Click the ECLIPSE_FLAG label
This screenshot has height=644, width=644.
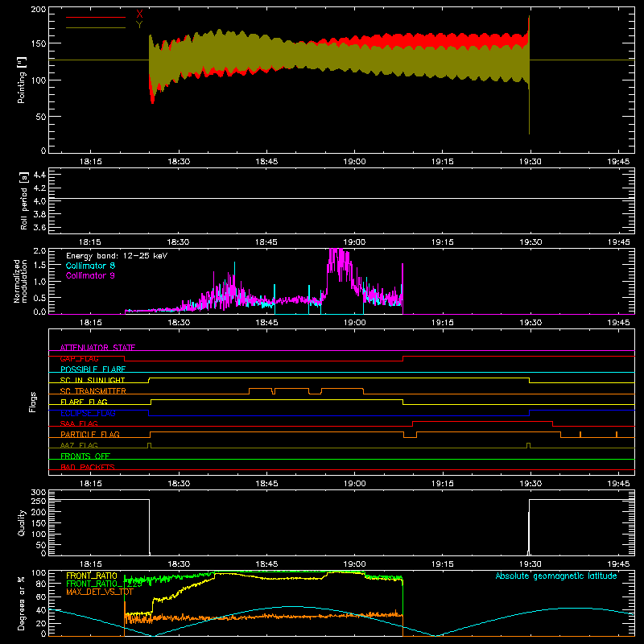pos(88,413)
